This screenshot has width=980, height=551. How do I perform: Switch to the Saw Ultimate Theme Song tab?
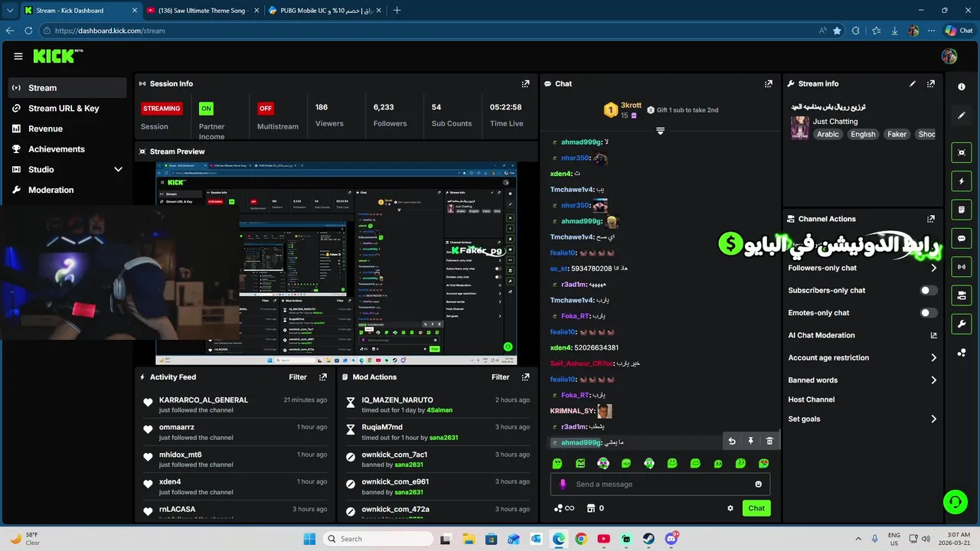(201, 11)
